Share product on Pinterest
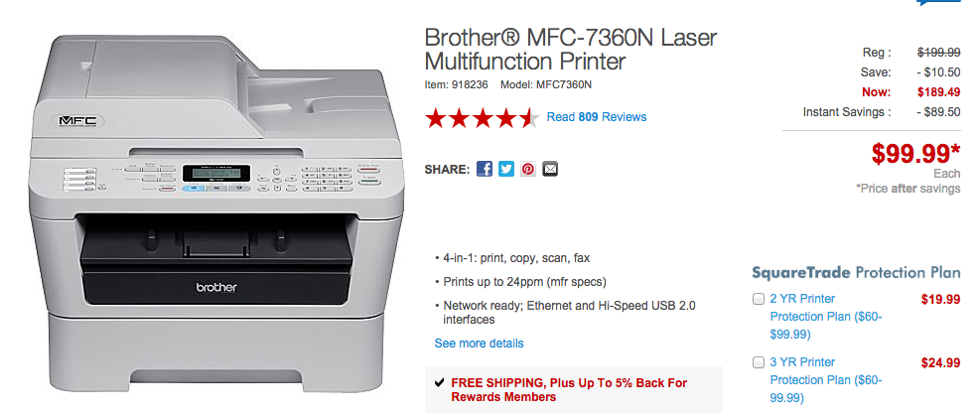The width and height of the screenshot is (980, 413). point(528,169)
